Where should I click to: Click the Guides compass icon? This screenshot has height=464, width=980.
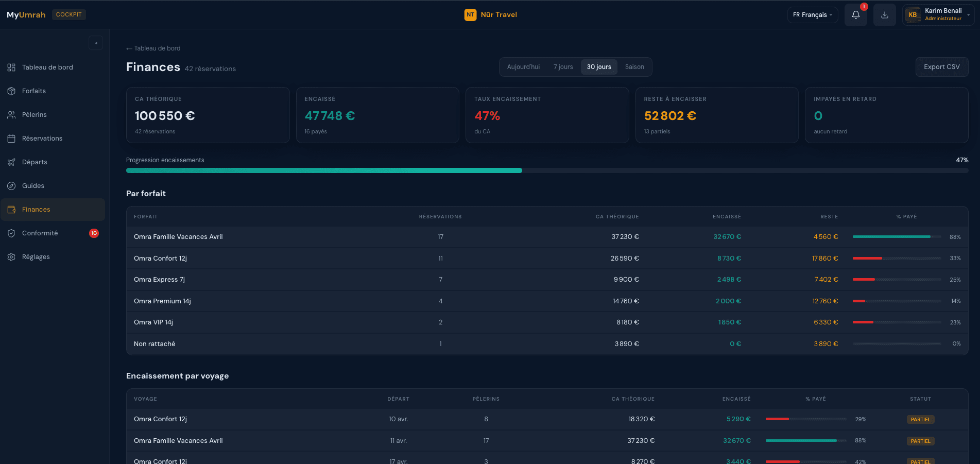point(11,186)
